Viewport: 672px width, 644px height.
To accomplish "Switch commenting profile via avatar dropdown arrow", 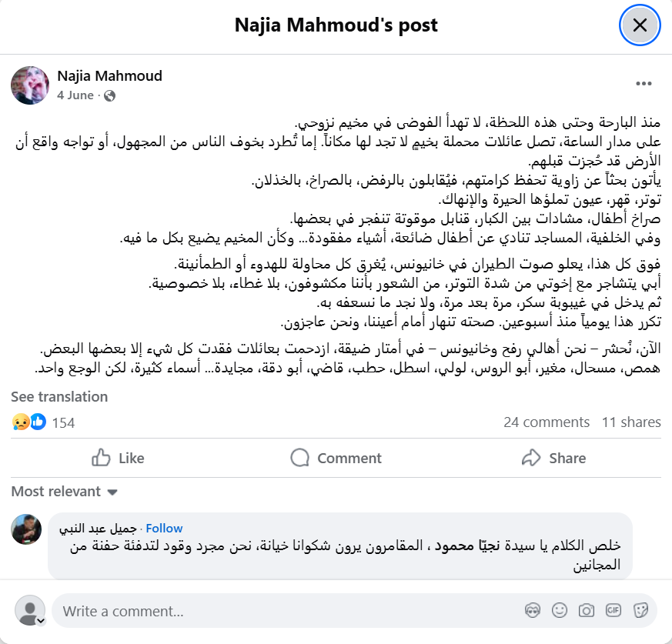I will tap(41, 620).
